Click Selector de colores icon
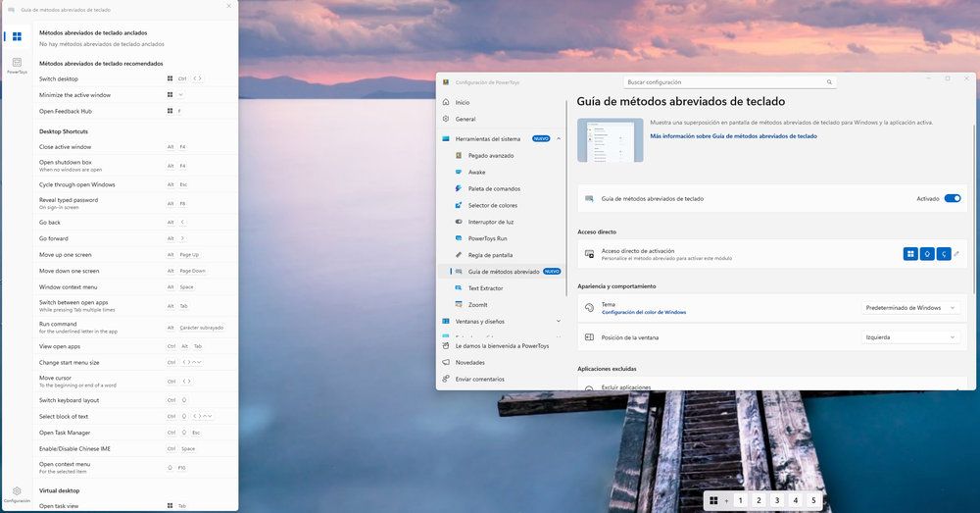 coord(458,205)
